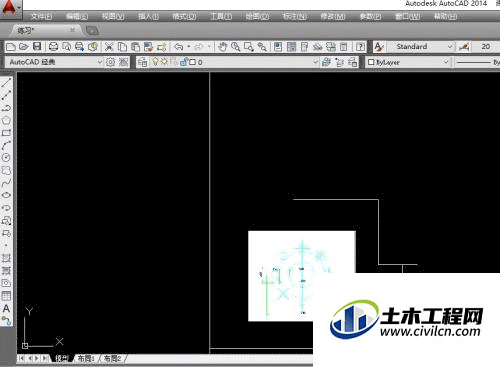This screenshot has width=500, height=367.
Task: Select the Line tool in Draw toolbar
Action: (6, 82)
